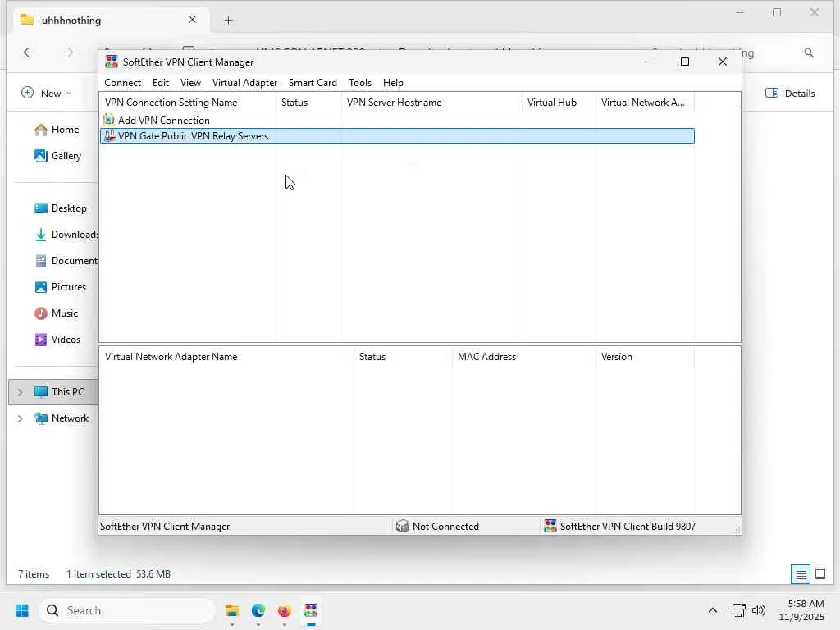Go forward in File Explorer

pyautogui.click(x=68, y=52)
